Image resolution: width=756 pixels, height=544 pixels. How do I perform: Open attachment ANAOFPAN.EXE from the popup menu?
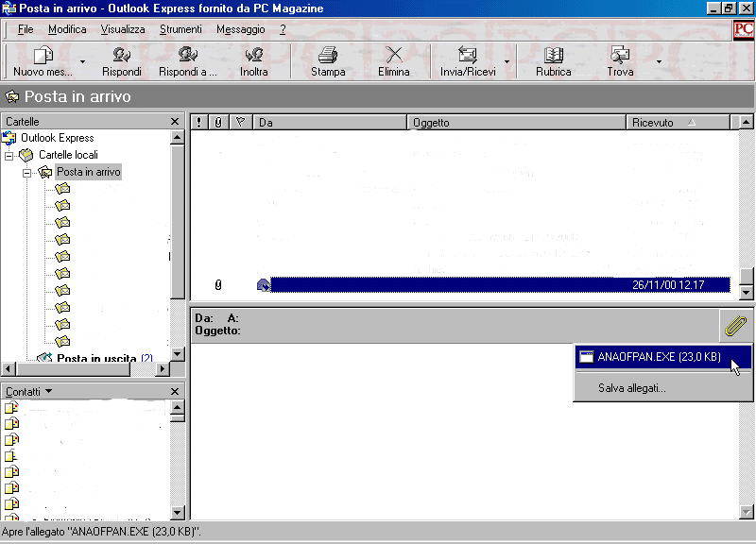tap(663, 357)
